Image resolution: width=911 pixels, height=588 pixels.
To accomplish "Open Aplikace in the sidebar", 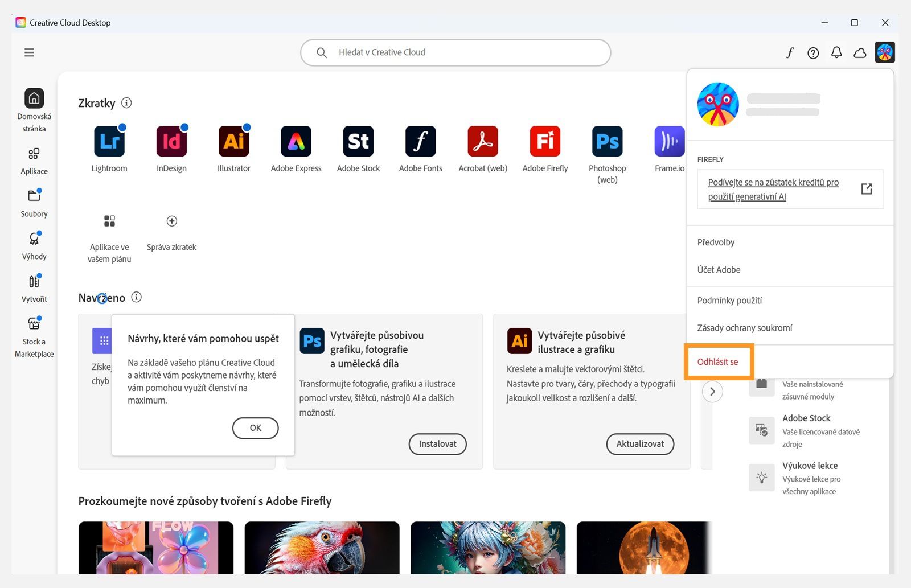I will [x=34, y=161].
